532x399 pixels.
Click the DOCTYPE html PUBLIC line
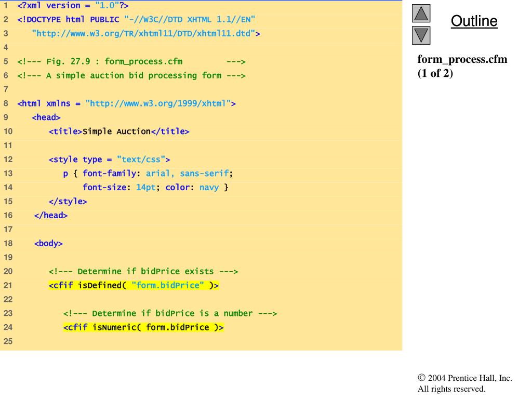coord(136,19)
